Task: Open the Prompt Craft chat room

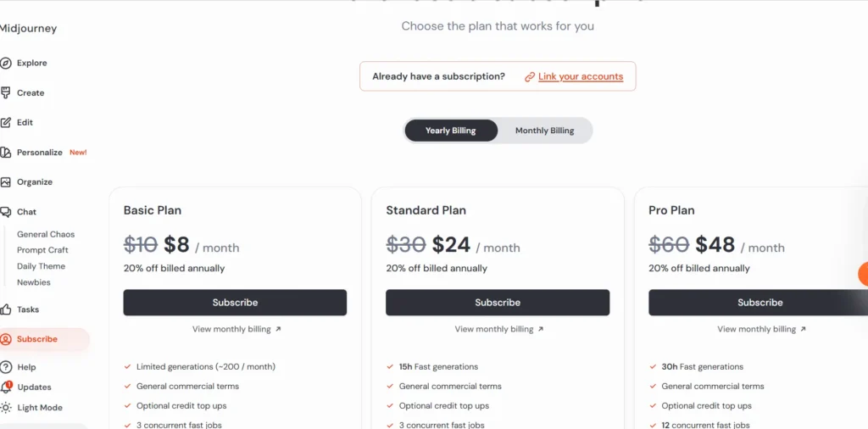Action: click(x=42, y=250)
